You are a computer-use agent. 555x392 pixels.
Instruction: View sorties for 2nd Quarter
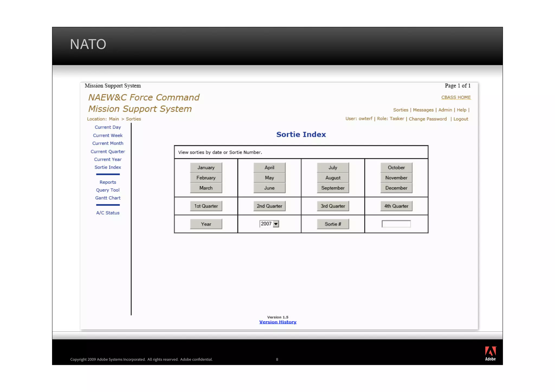point(269,206)
